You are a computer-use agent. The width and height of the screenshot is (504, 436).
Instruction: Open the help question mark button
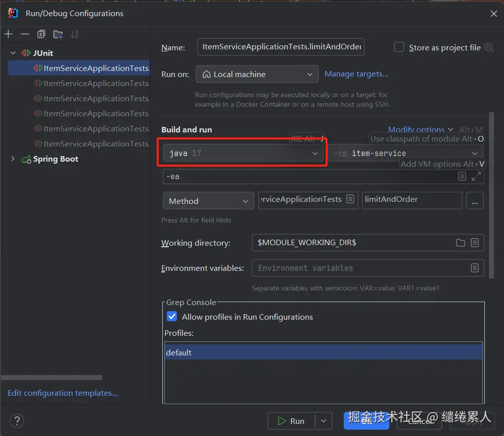tap(17, 420)
